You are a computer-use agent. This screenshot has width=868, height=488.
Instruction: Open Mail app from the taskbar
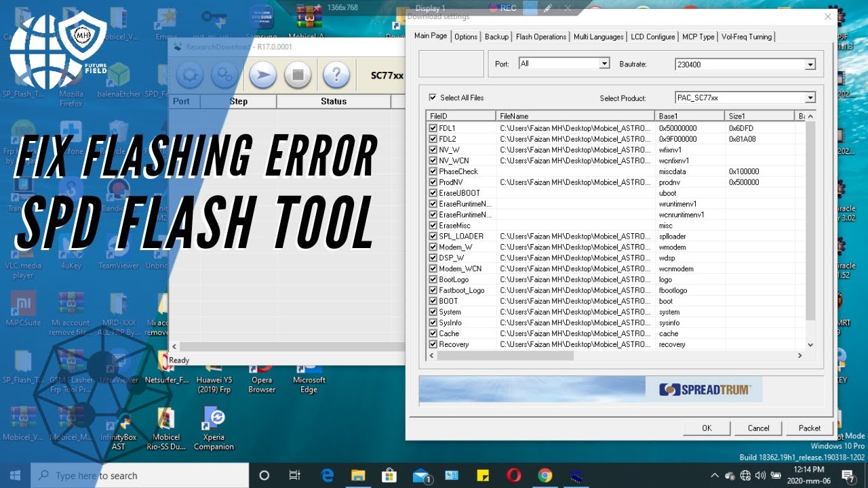click(x=421, y=475)
